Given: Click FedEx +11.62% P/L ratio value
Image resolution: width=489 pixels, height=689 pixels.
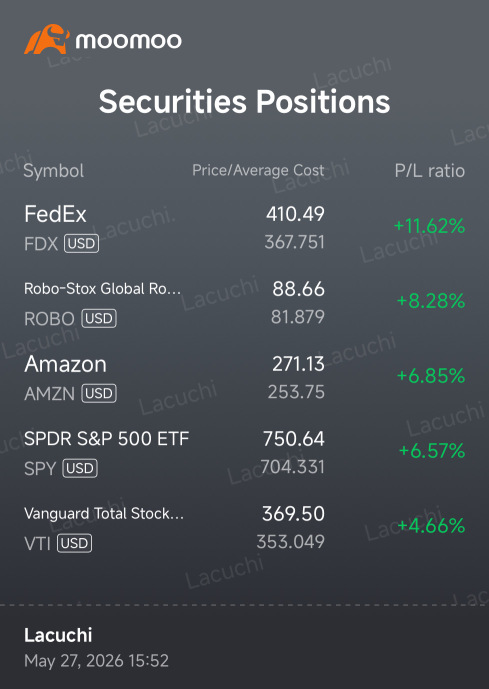Looking at the screenshot, I should (429, 226).
